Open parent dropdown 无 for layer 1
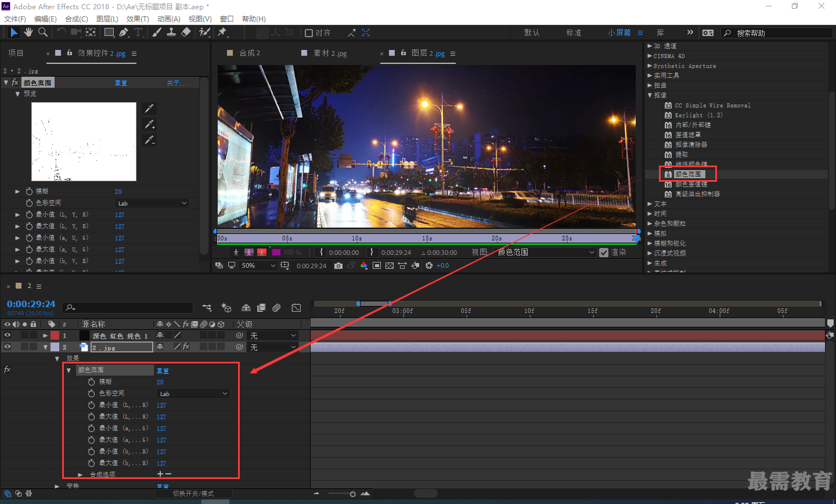 [x=273, y=336]
